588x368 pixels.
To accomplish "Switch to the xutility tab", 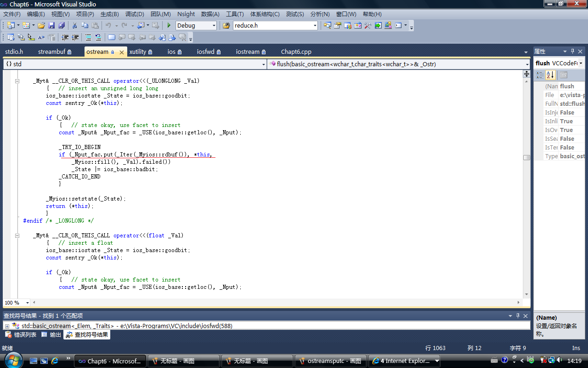I will click(141, 52).
